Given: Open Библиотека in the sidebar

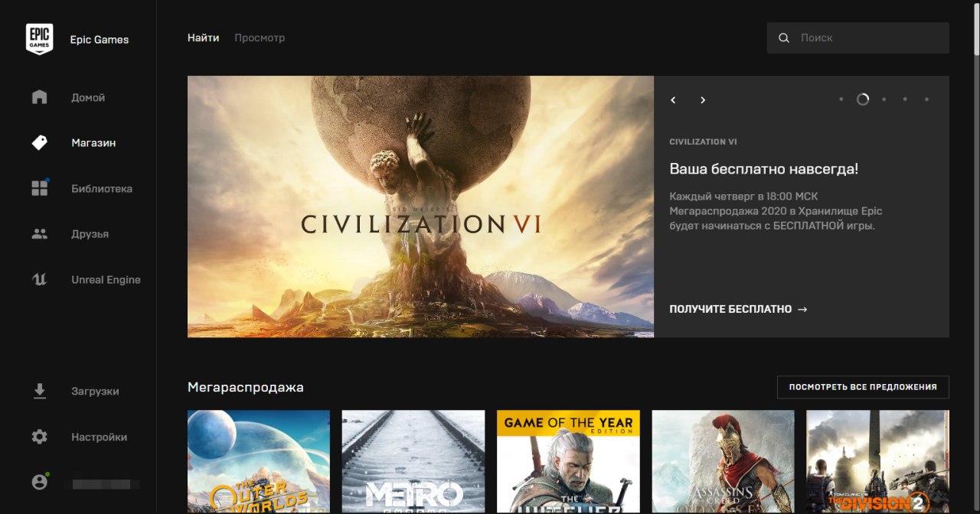Looking at the screenshot, I should [x=102, y=188].
